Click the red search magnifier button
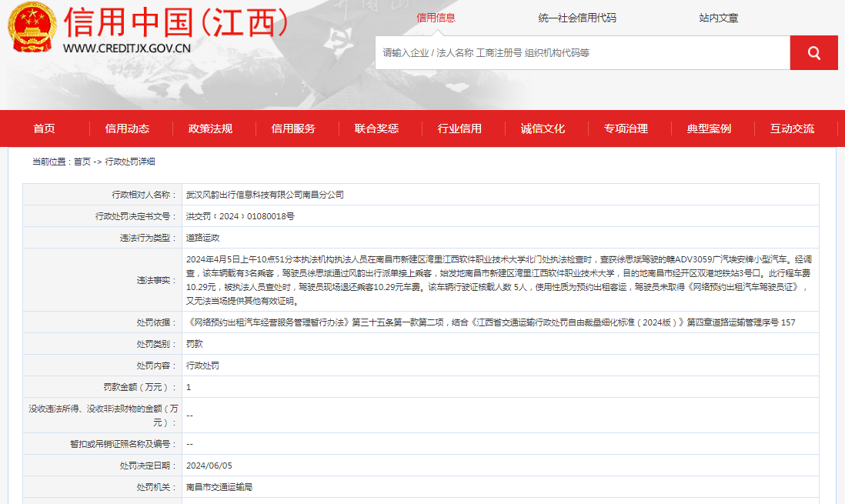Screen dimensions: 845x504 coord(813,53)
